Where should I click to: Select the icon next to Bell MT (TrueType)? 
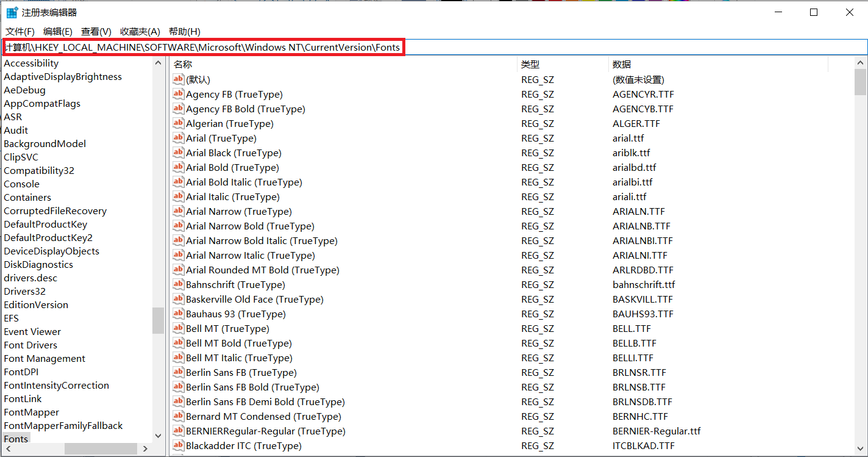(178, 328)
